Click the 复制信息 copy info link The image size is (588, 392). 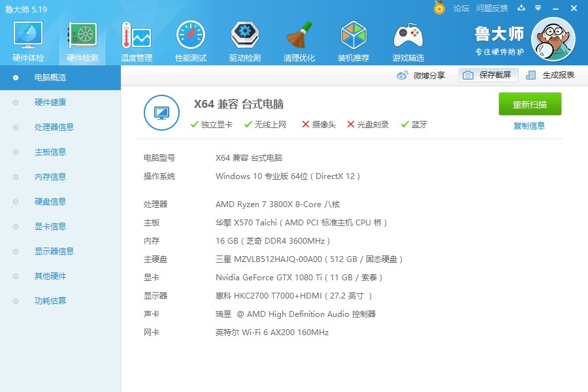click(x=529, y=125)
